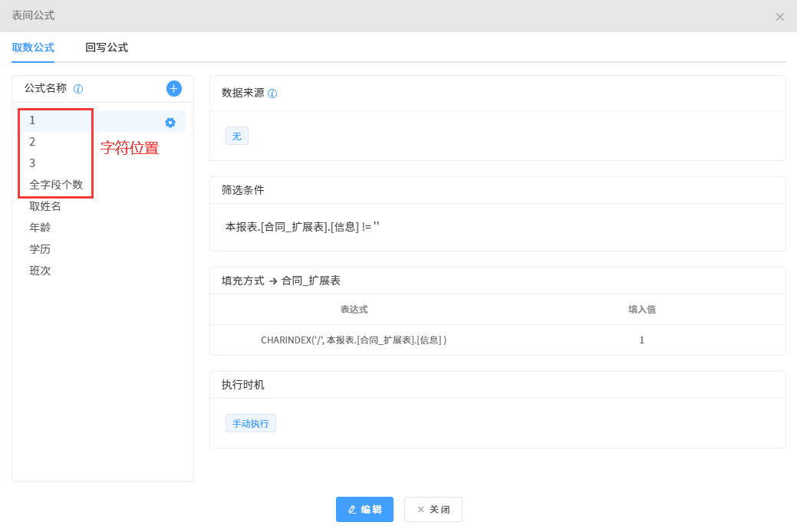Click the info icon next to 公式名称
This screenshot has height=532, width=797.
[x=78, y=89]
